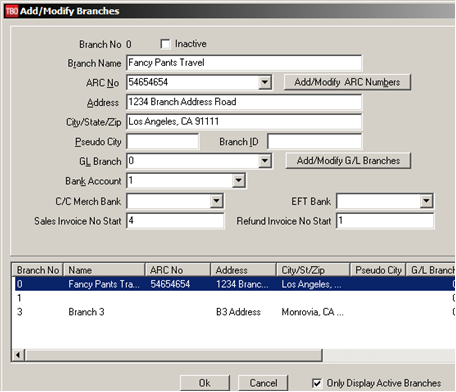The height and width of the screenshot is (392, 456).
Task: Sort by the Name column header
Action: [x=104, y=270]
